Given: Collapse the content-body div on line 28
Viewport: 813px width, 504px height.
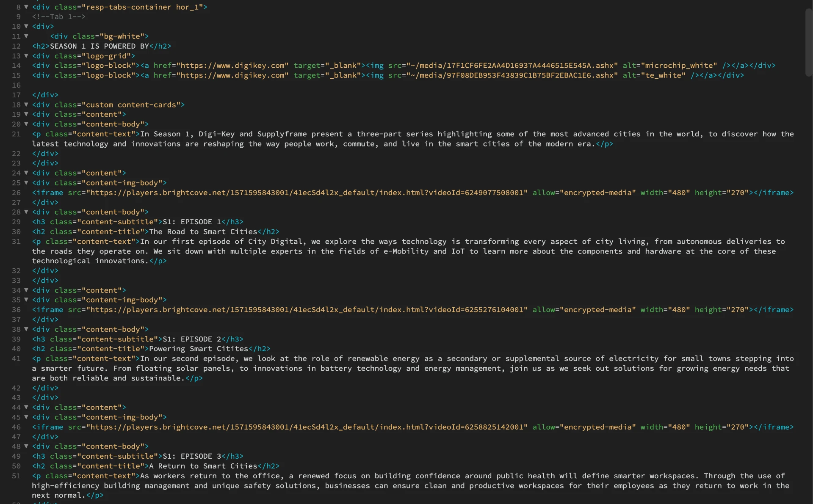Looking at the screenshot, I should tap(26, 212).
